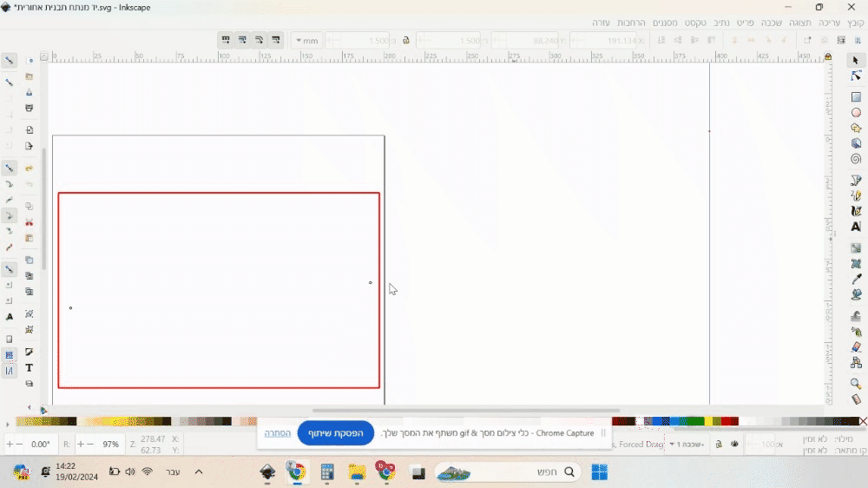Open the current layer selector dropdown
Image resolution: width=868 pixels, height=488 pixels.
point(687,445)
